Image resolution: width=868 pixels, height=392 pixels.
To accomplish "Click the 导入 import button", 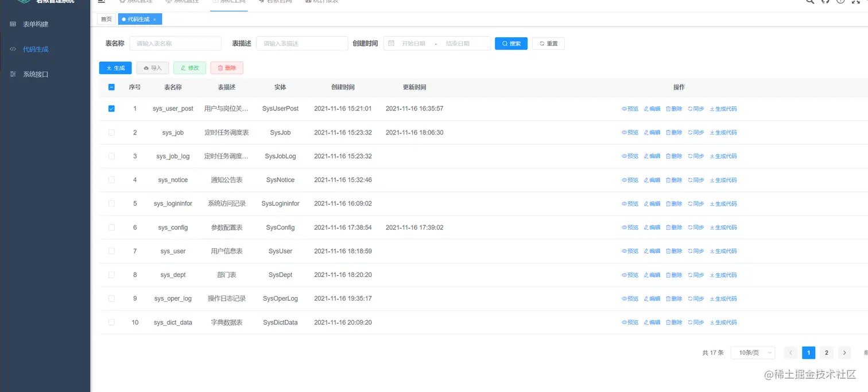I will [153, 68].
